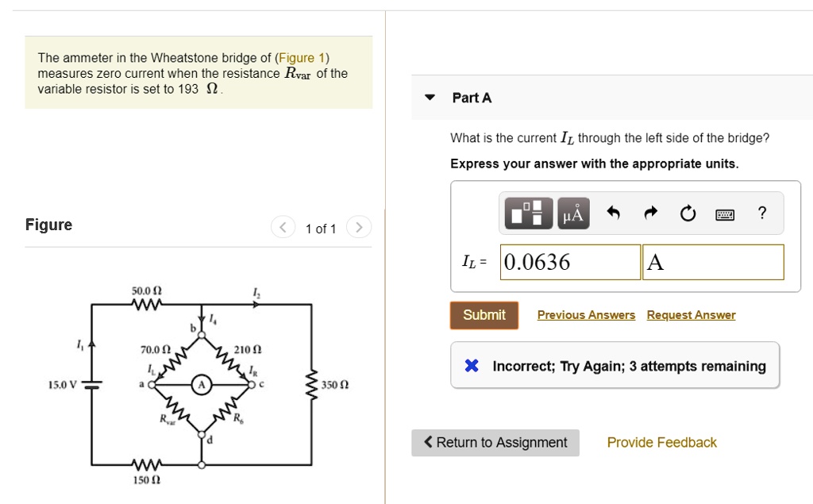813x504 pixels.
Task: Open the Figure 1 link
Action: point(302,57)
